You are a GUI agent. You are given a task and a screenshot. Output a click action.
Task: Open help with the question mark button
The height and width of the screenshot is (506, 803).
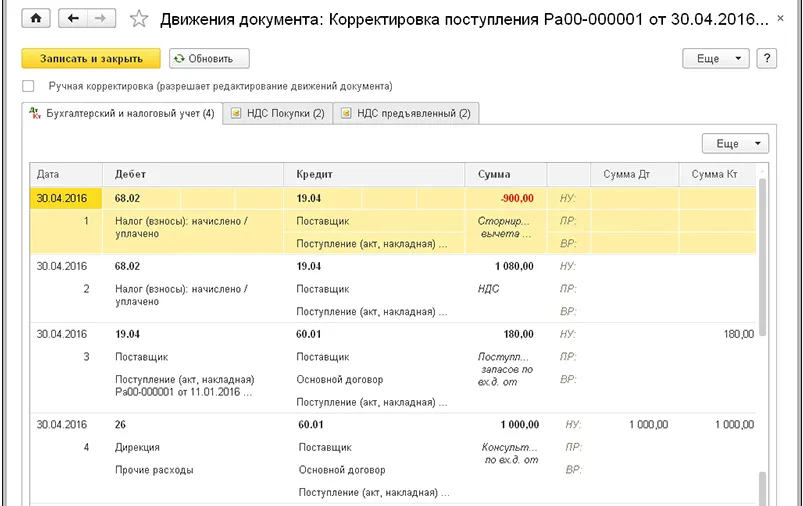point(767,58)
